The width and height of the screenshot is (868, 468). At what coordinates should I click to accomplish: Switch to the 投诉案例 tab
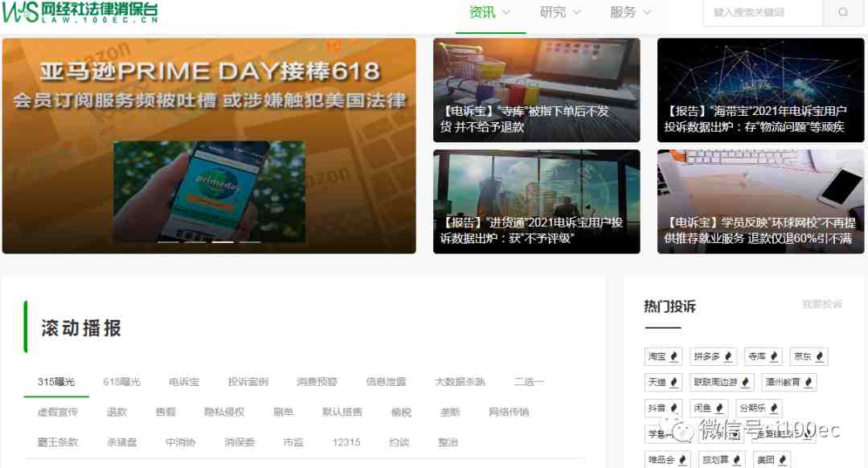(248, 382)
